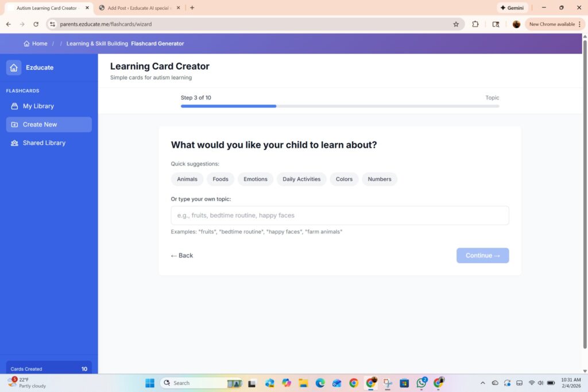Image resolution: width=588 pixels, height=392 pixels.
Task: Click the Ezducate home logo icon
Action: [x=14, y=67]
